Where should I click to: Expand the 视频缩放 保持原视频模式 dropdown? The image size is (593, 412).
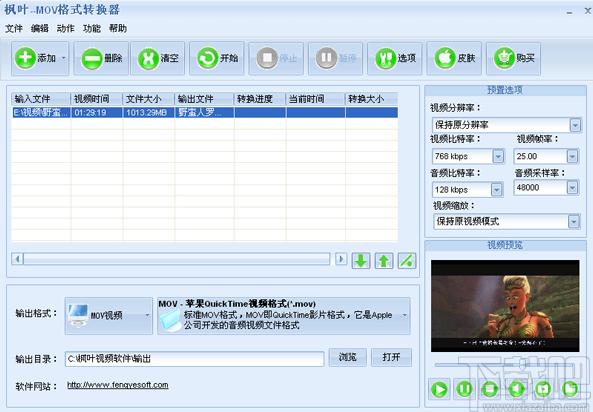pos(574,221)
